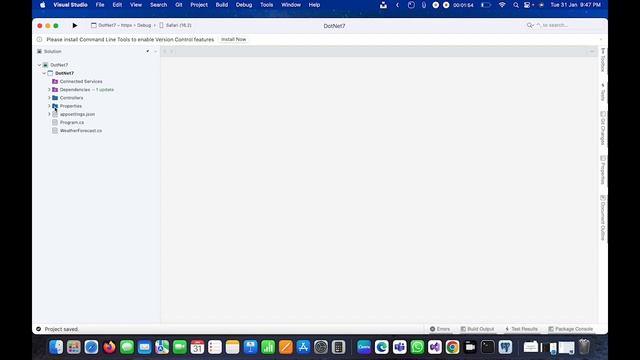Open Visual Studio from the Dock

[x=435, y=347]
